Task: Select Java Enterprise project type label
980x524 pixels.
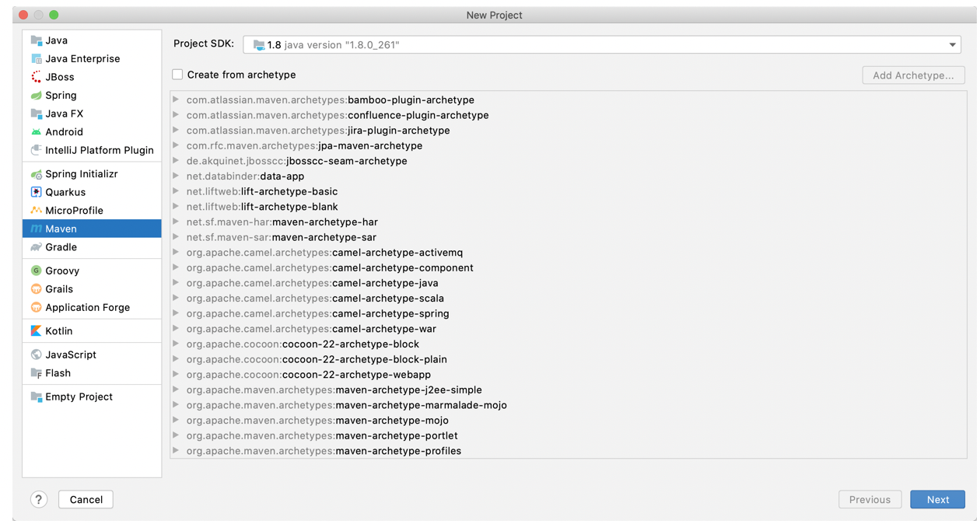Action: point(82,58)
